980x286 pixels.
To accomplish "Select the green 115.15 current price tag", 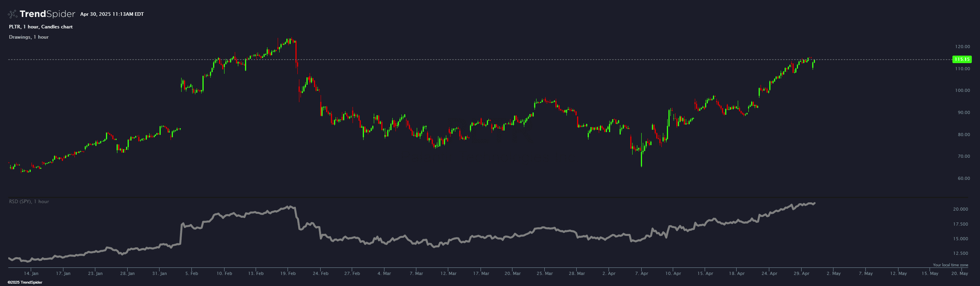I will [961, 60].
